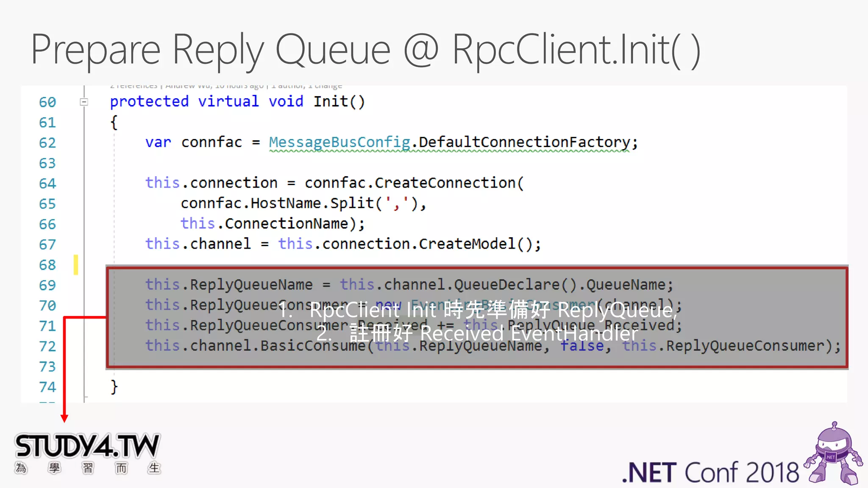
Task: Click the ConnectionName property on line 66
Action: pyautogui.click(x=286, y=224)
